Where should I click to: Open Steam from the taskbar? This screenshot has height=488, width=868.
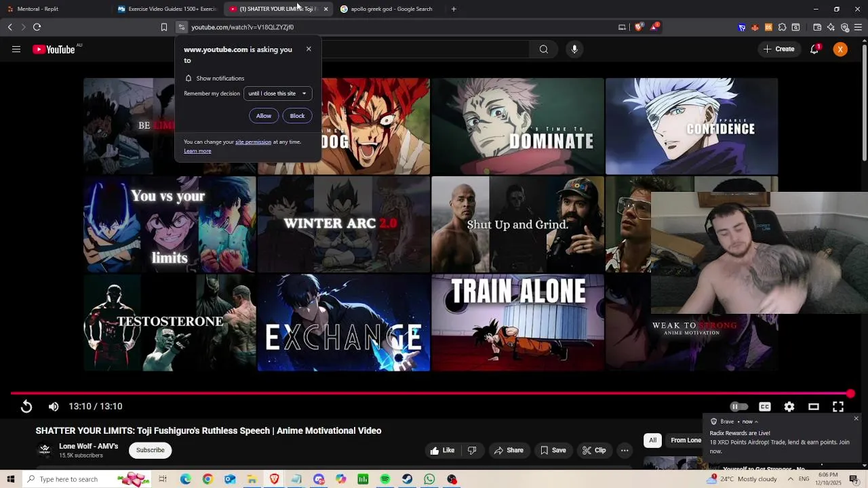[x=407, y=479]
